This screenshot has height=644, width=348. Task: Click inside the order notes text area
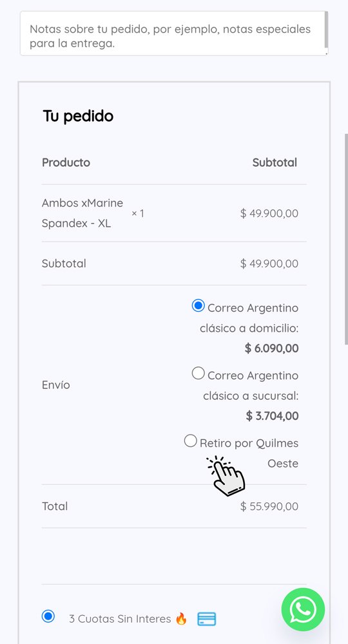pyautogui.click(x=174, y=33)
